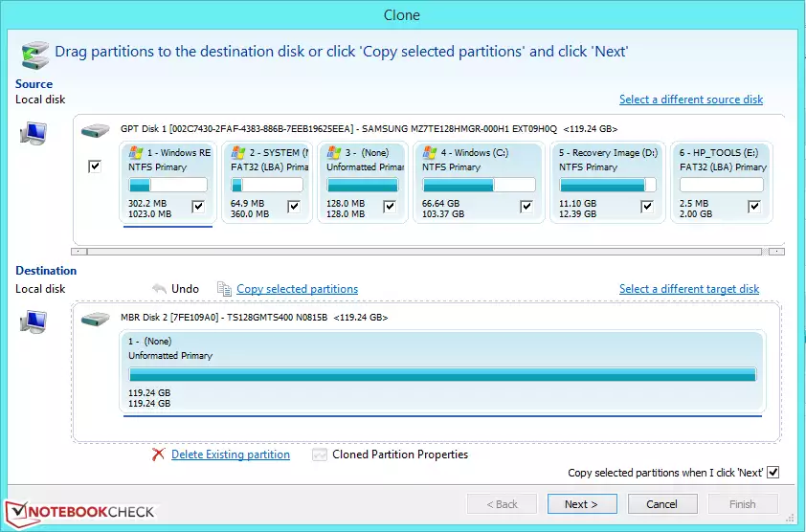Click Windows flag icon on partition 4 Windows (C:)

(x=430, y=153)
